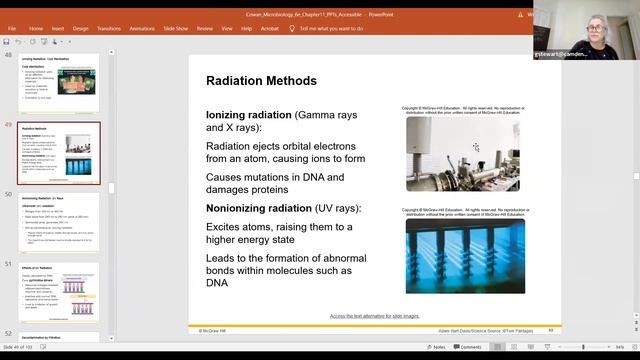Open the Design ribbon tab
This screenshot has height=360, width=640.
pyautogui.click(x=80, y=29)
